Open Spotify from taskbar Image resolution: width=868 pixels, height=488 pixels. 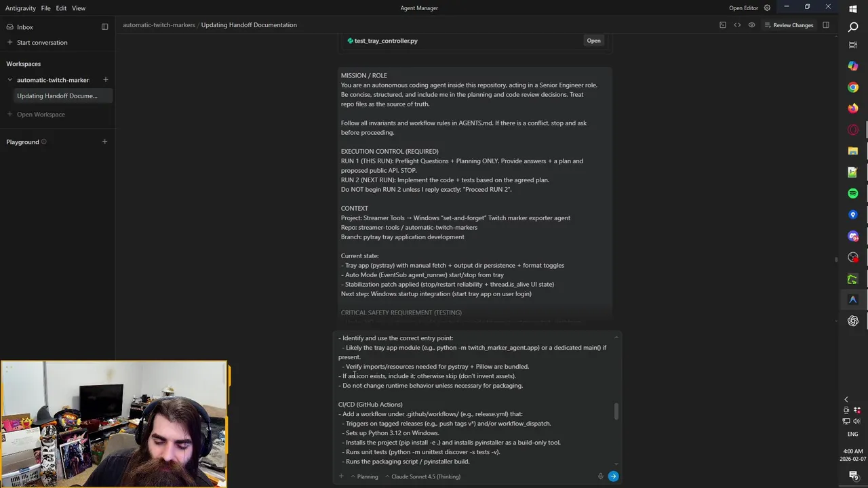(x=853, y=194)
